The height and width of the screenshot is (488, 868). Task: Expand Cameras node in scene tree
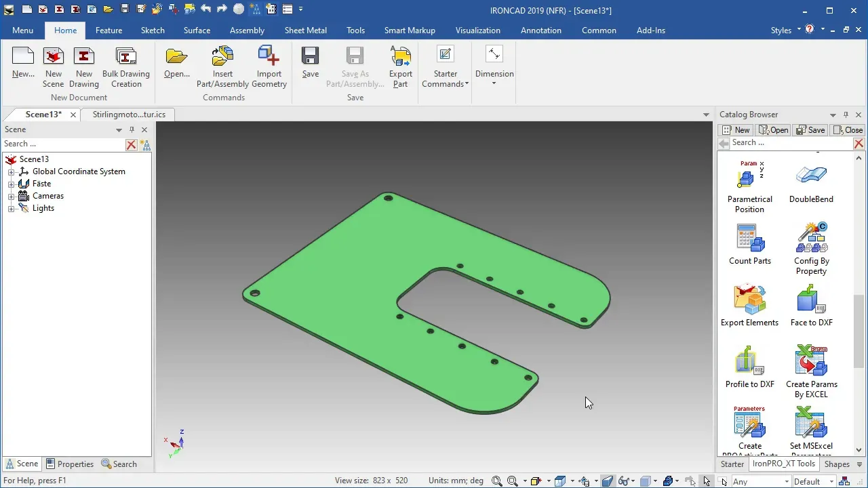11,197
